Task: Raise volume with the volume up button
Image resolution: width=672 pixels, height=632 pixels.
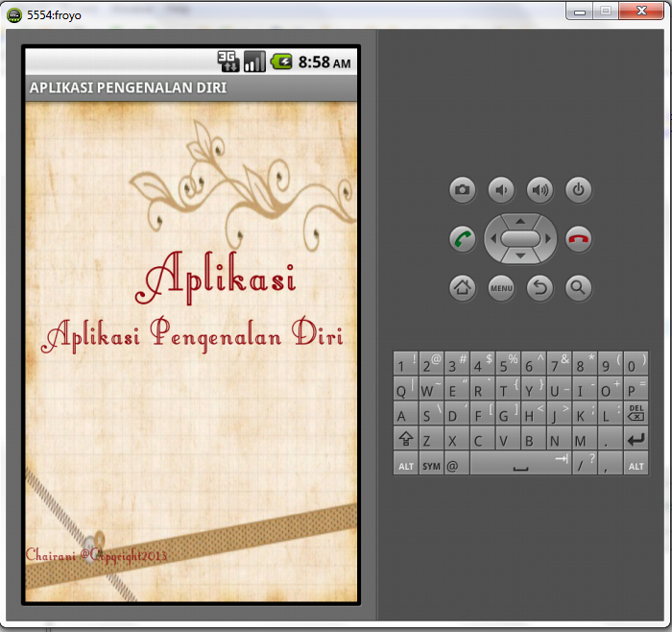Action: click(540, 189)
